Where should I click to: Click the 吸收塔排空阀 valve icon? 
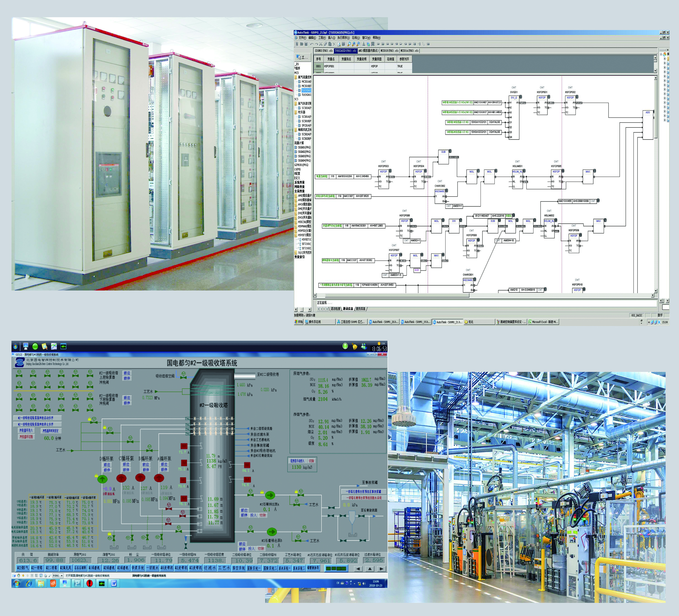(183, 375)
